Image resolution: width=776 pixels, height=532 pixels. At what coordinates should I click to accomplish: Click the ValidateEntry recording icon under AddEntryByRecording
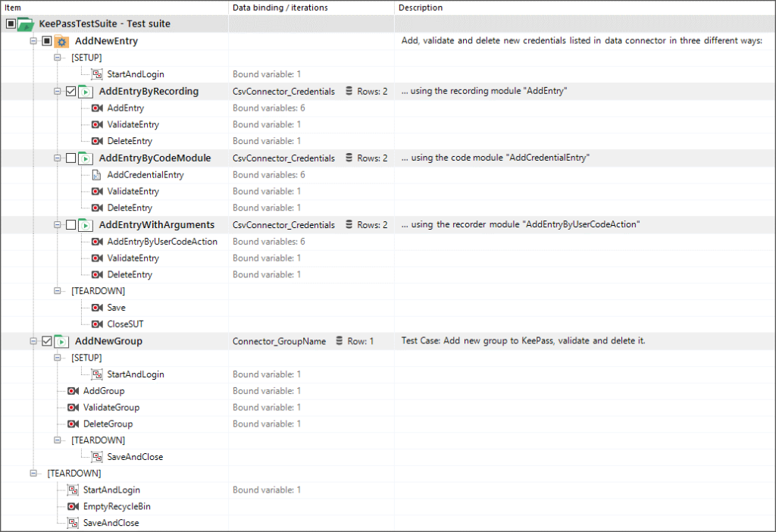tap(98, 125)
